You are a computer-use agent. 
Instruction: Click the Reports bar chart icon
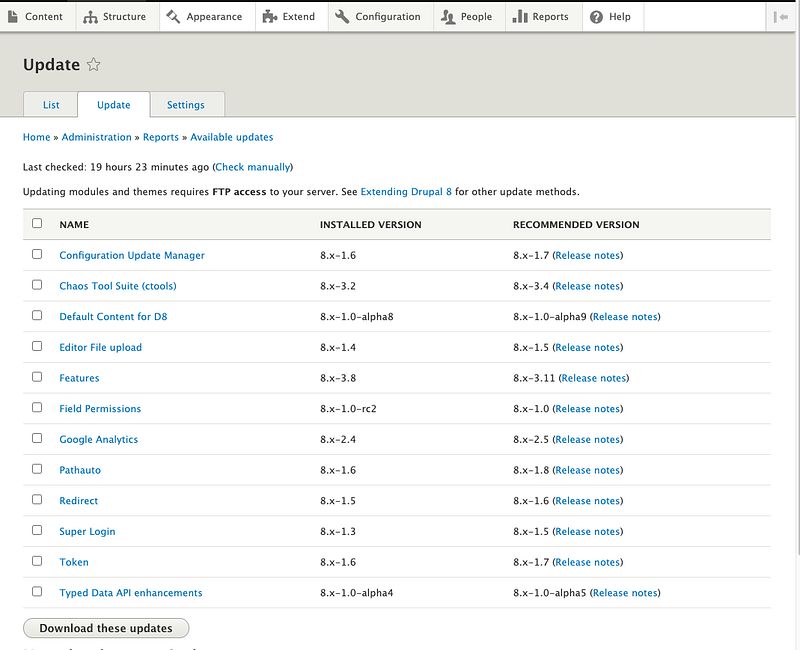pos(520,17)
